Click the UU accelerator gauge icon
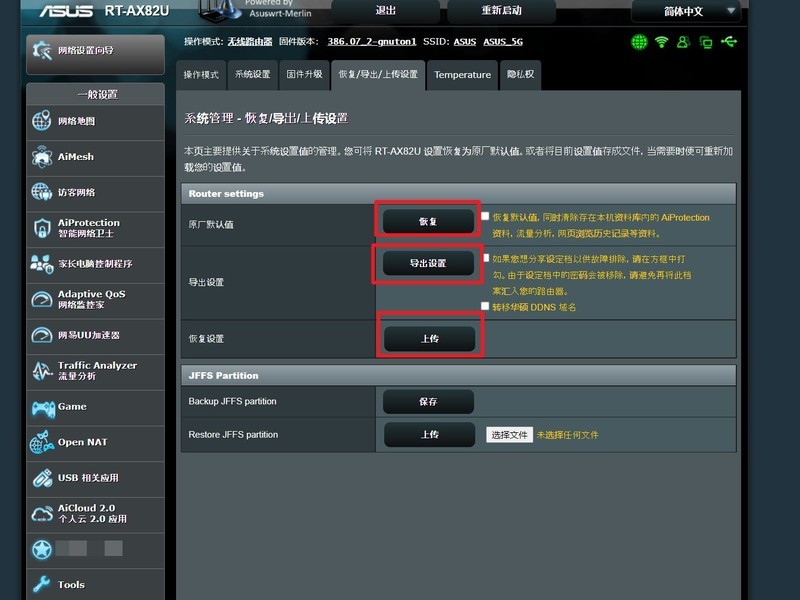This screenshot has width=800, height=600. pos(42,335)
